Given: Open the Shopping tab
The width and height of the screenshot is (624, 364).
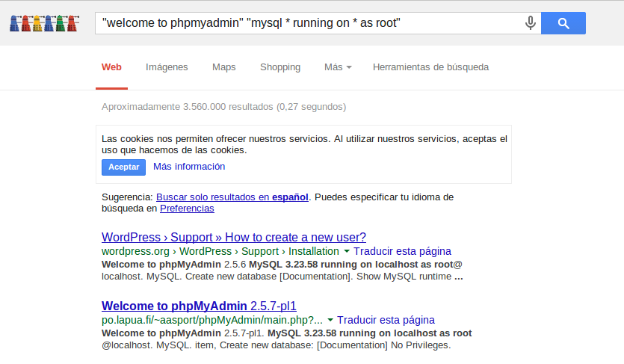Looking at the screenshot, I should tap(280, 67).
